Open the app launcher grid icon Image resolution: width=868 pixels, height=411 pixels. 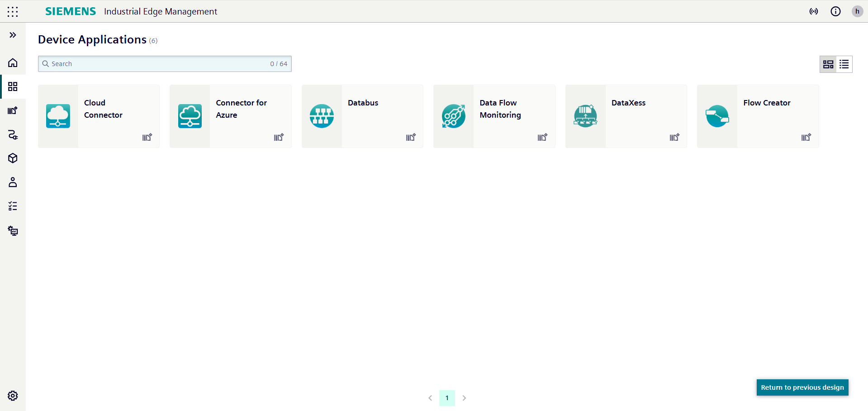[x=13, y=12]
